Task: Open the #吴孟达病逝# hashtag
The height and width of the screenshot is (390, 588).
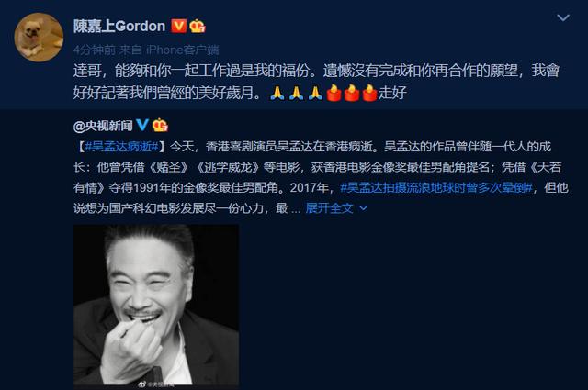Action: (x=122, y=147)
